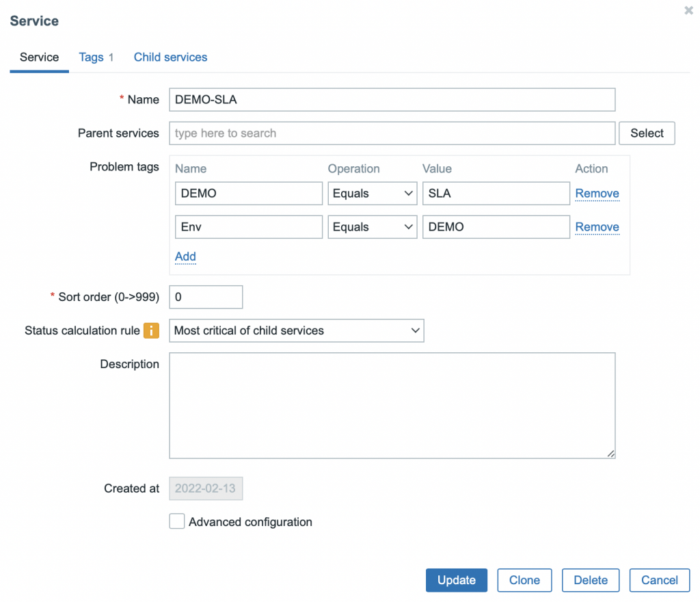Click the Clone button
Screen dimensions: 700x602
click(524, 580)
